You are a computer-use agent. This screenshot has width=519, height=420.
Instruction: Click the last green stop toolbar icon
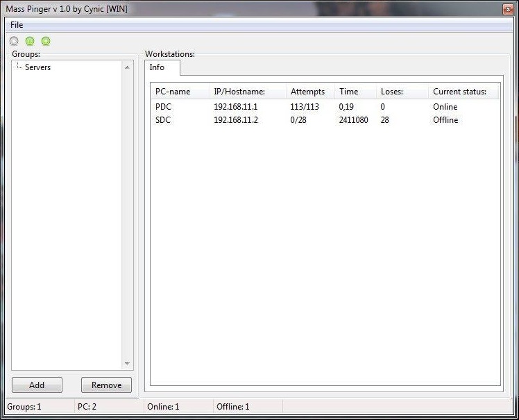pyautogui.click(x=46, y=41)
